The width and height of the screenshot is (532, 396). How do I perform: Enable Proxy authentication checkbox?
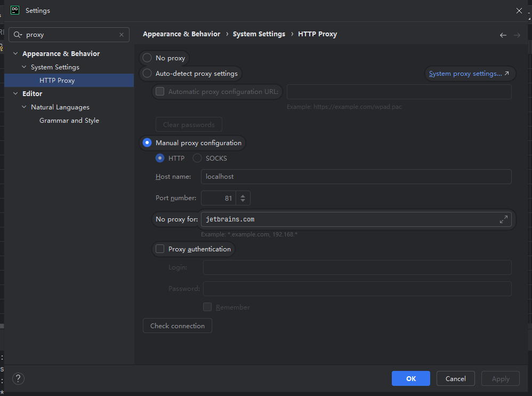click(160, 249)
